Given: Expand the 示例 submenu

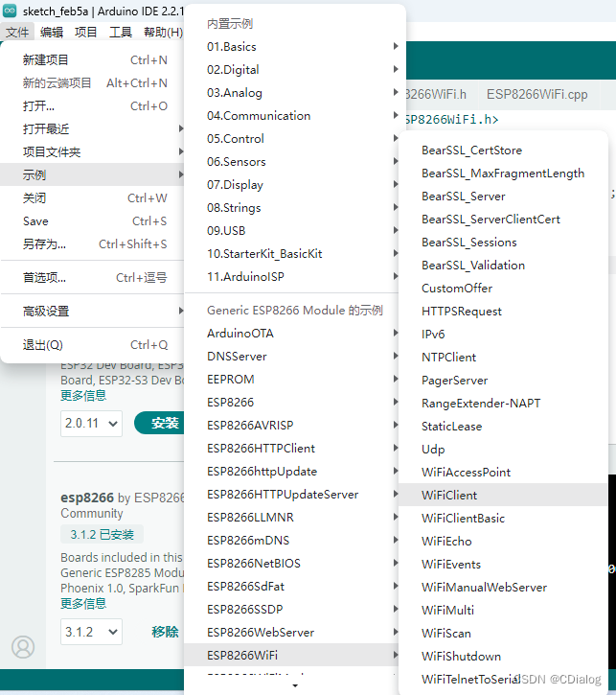Looking at the screenshot, I should click(x=92, y=174).
